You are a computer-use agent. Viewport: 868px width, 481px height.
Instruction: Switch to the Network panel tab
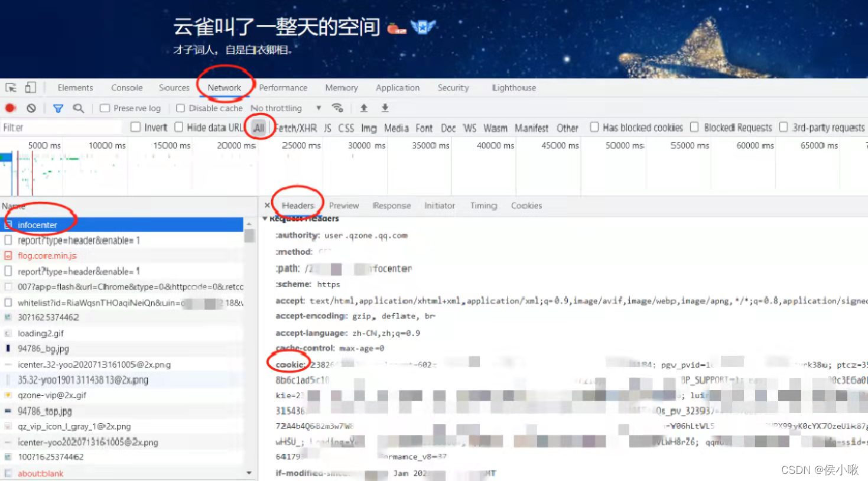pyautogui.click(x=225, y=88)
